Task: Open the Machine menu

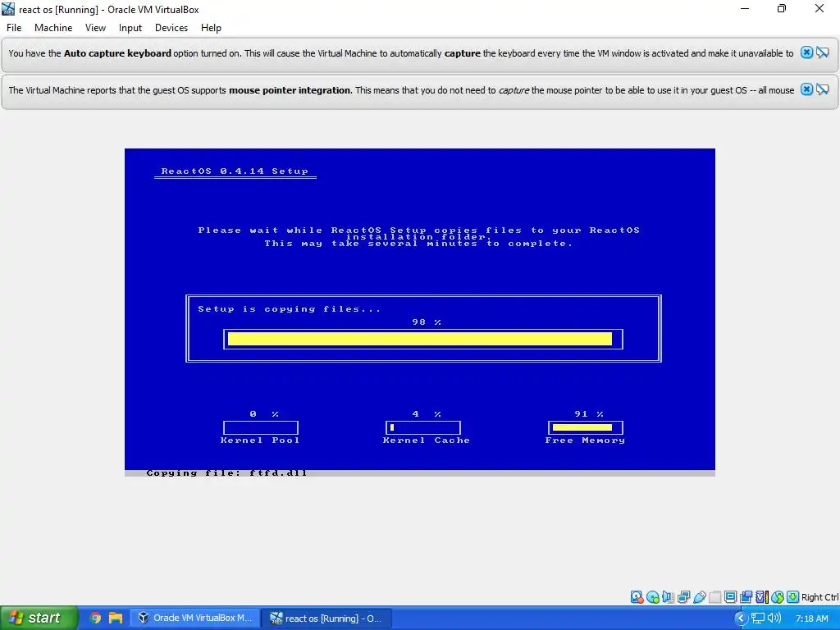Action: click(x=53, y=28)
